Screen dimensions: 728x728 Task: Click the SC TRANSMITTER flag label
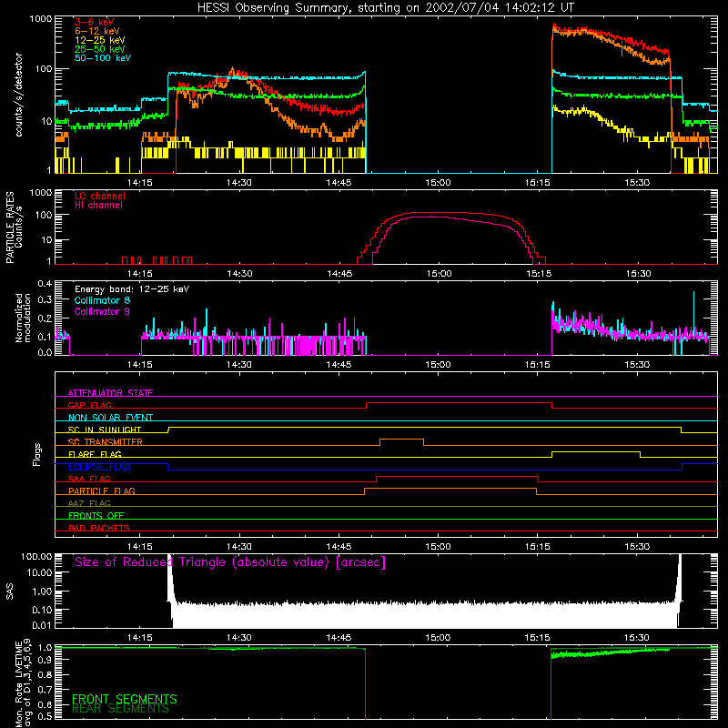point(106,442)
